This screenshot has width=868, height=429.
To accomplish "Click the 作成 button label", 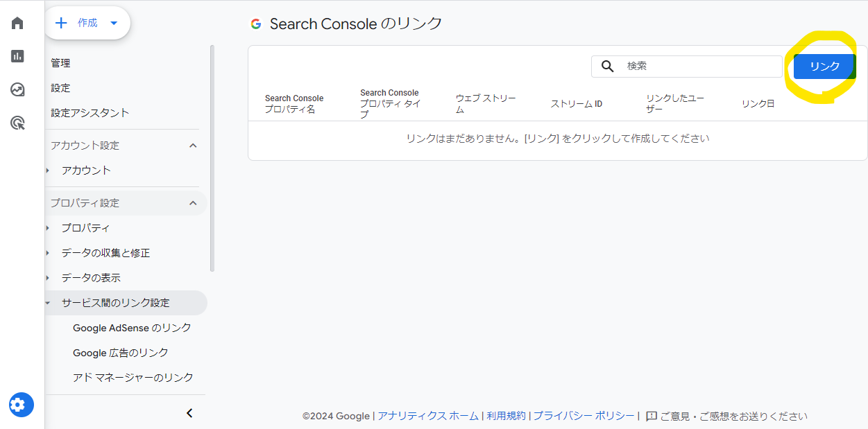I will [87, 23].
